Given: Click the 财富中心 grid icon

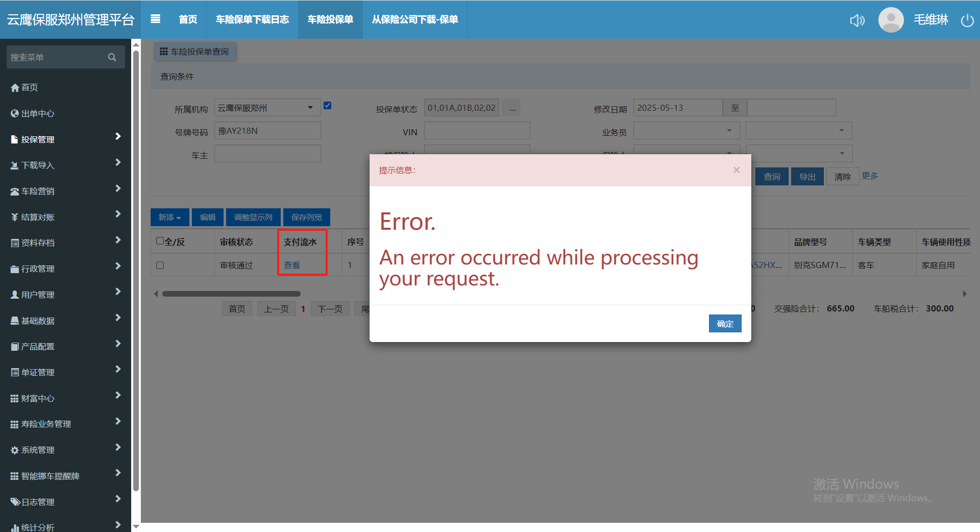Looking at the screenshot, I should 15,398.
